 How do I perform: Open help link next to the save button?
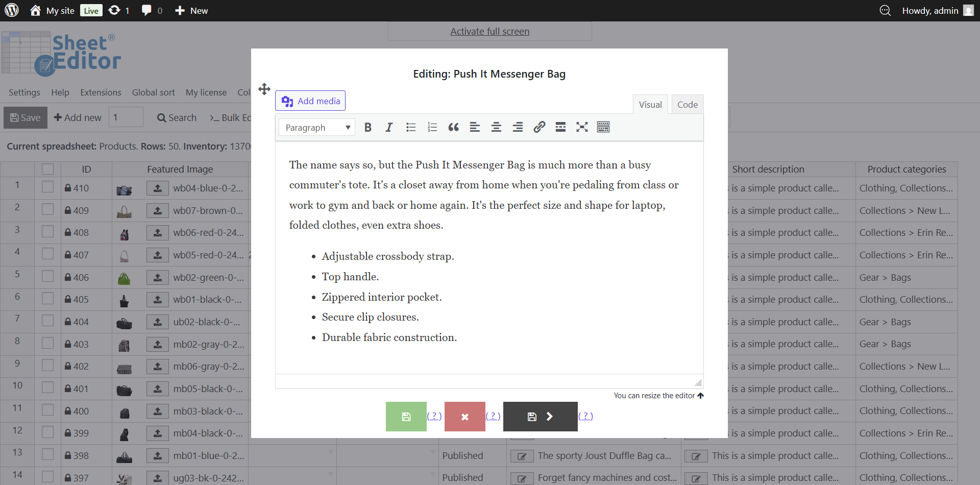[434, 416]
